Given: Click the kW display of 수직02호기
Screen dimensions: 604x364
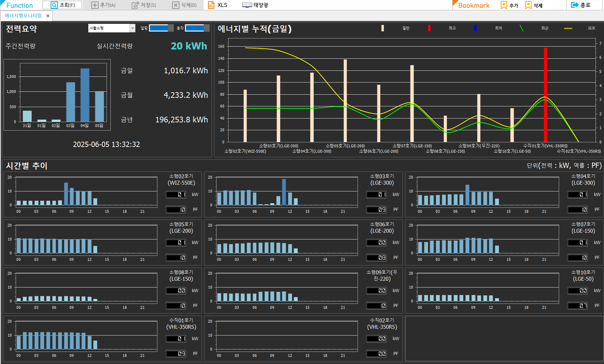Looking at the screenshot, I should [x=377, y=339].
